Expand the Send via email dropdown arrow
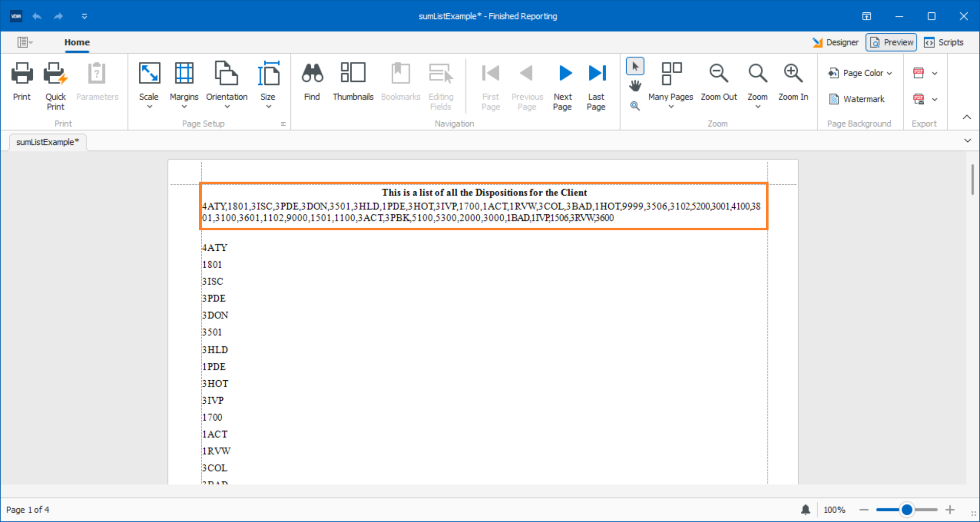Viewport: 980px width, 522px height. pos(935,99)
